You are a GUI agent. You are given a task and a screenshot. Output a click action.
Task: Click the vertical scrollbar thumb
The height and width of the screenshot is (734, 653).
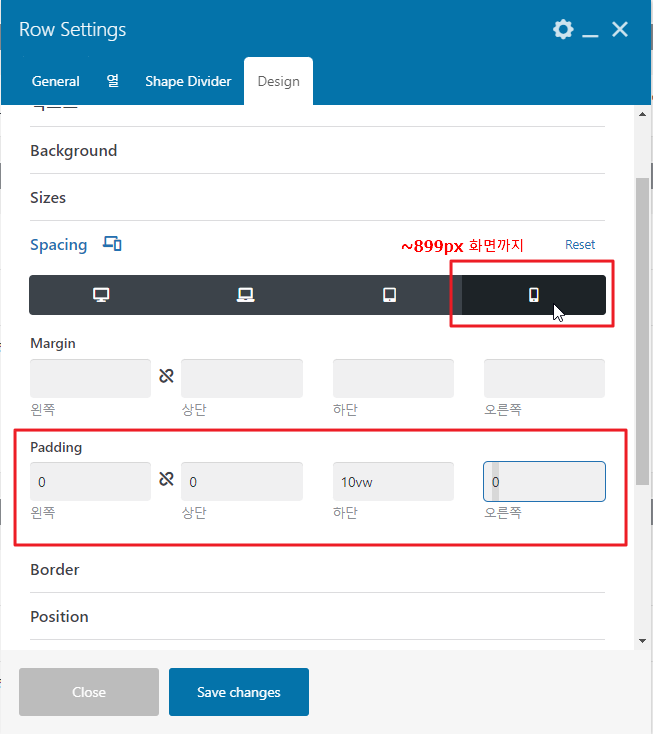pyautogui.click(x=642, y=331)
